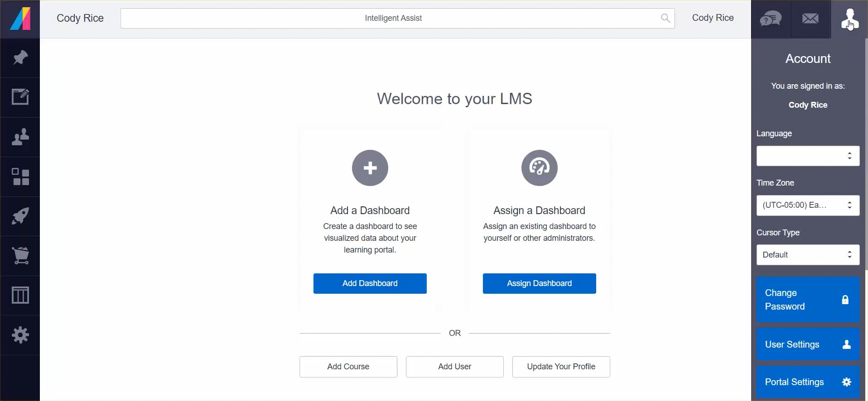Open Change Password
Screen dimensions: 868x401
(x=808, y=300)
